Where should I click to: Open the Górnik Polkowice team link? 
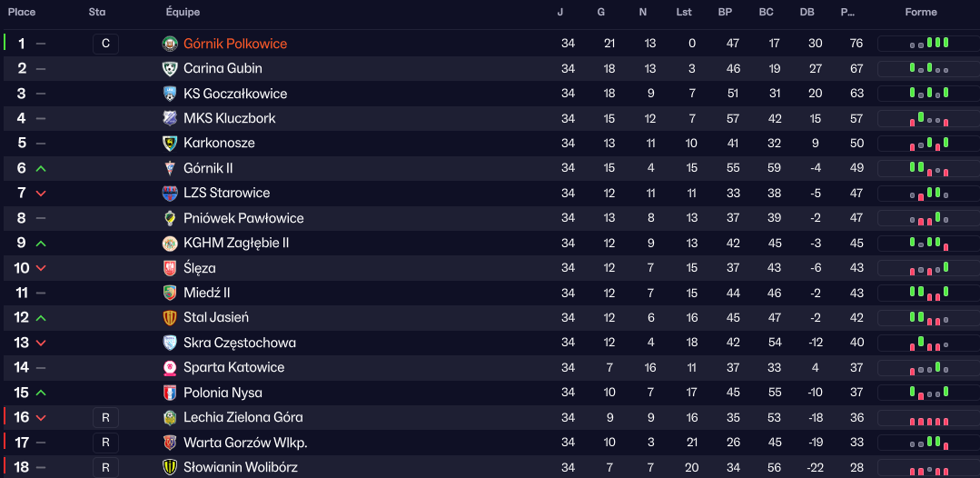[x=235, y=44]
